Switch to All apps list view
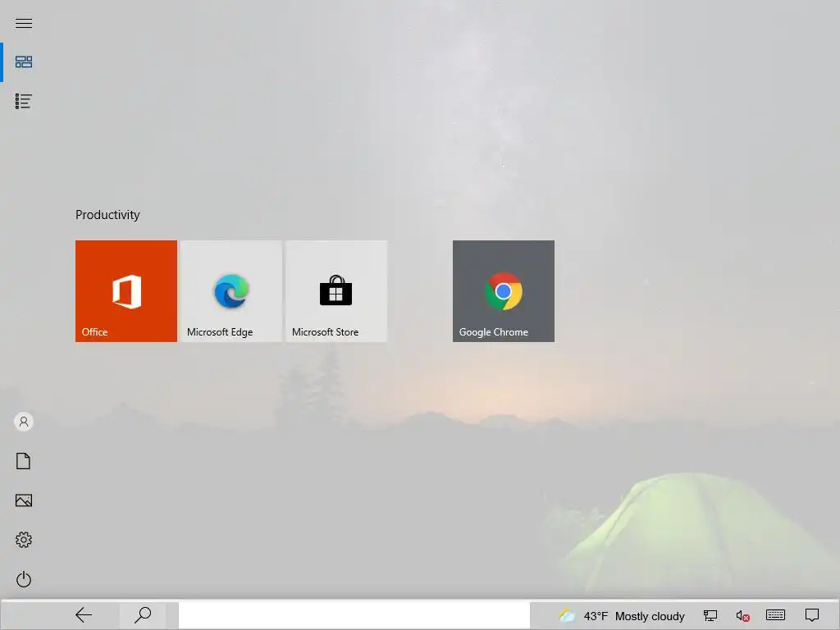Image resolution: width=840 pixels, height=630 pixels. (24, 101)
